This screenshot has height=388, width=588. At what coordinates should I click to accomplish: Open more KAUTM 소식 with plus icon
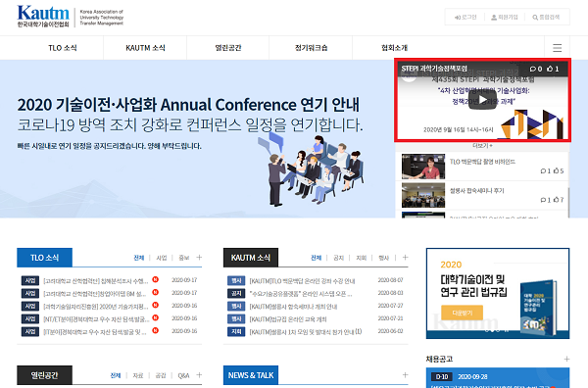[x=405, y=257]
